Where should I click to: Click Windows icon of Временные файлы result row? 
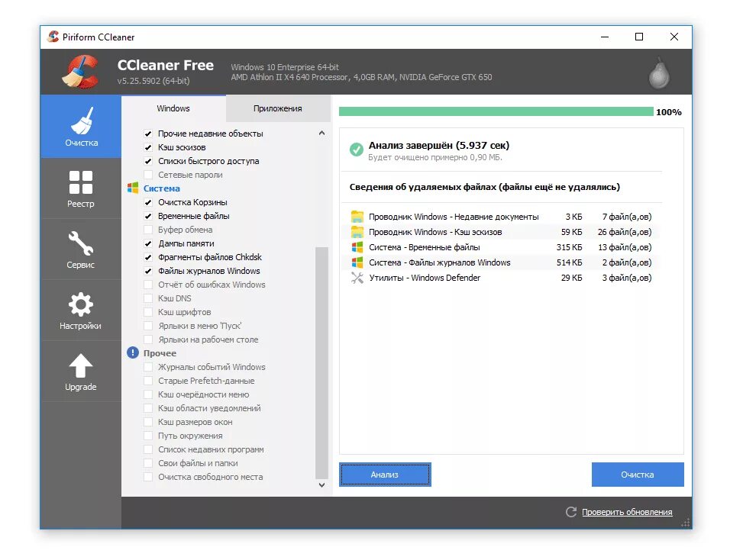(357, 247)
